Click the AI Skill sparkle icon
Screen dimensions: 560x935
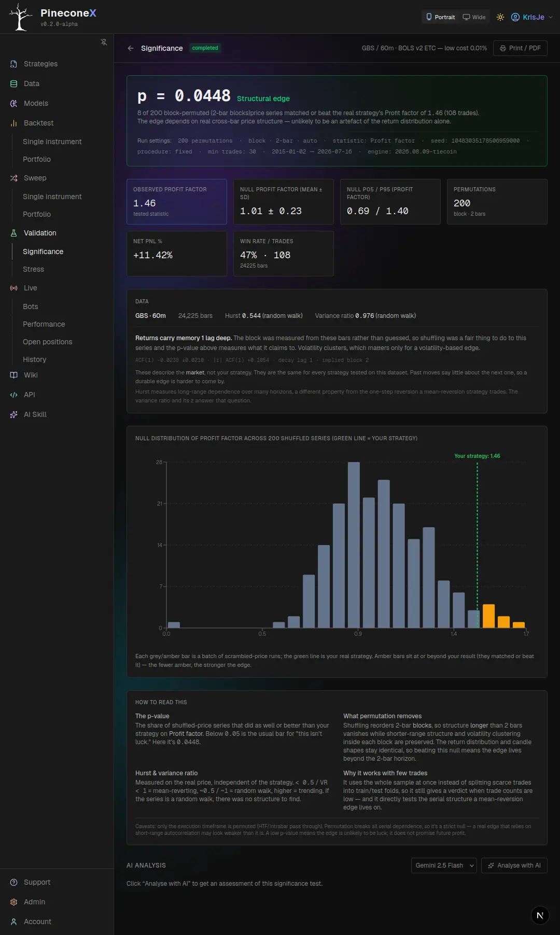pos(14,414)
